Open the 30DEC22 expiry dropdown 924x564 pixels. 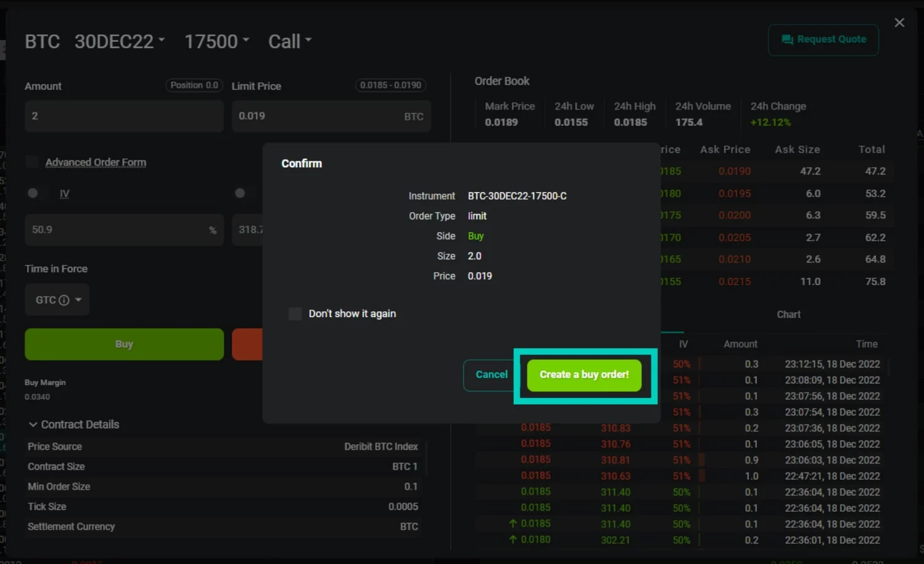(120, 41)
